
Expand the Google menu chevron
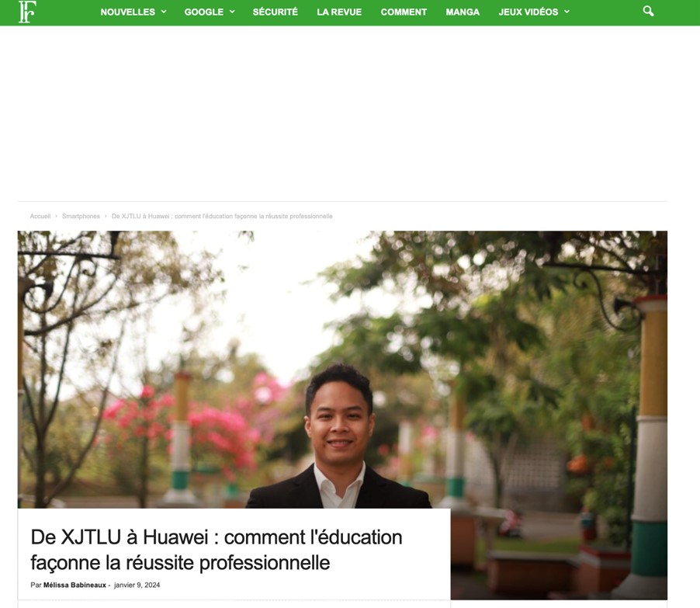[232, 12]
